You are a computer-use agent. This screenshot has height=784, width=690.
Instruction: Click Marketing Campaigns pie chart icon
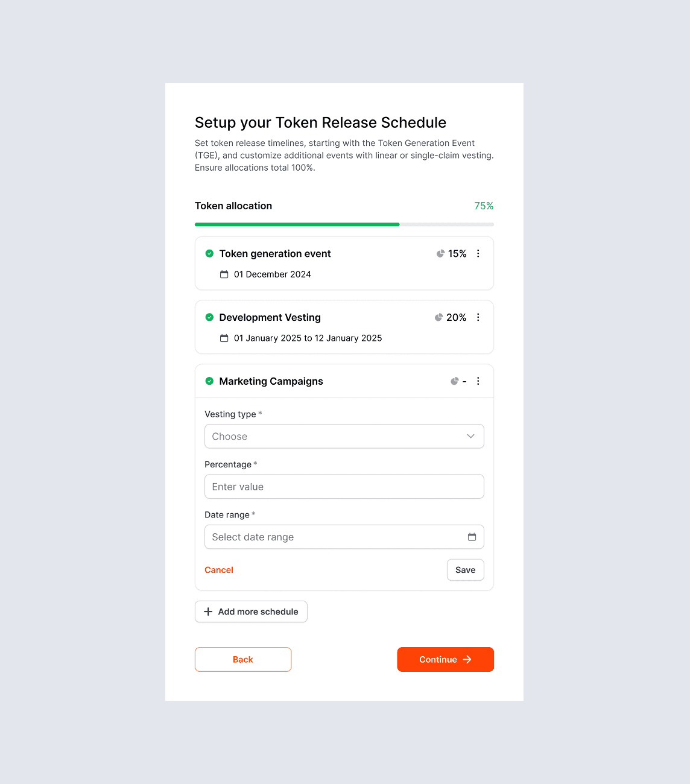455,381
